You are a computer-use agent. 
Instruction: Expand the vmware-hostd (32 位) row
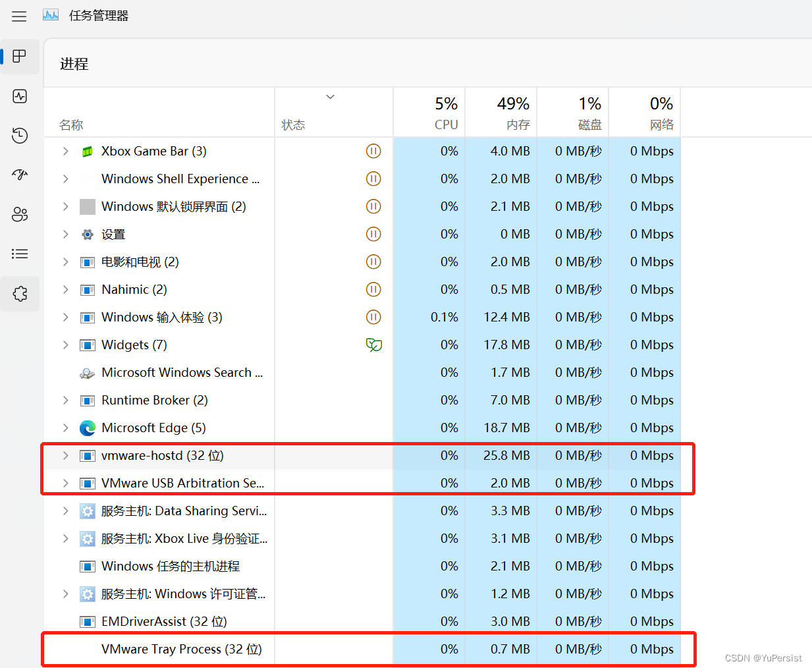coord(65,455)
